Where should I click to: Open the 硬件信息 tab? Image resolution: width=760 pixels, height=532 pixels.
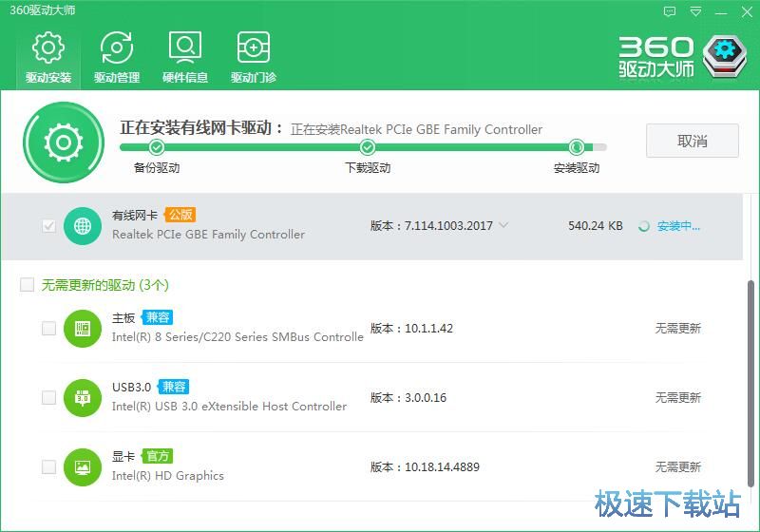tap(185, 57)
